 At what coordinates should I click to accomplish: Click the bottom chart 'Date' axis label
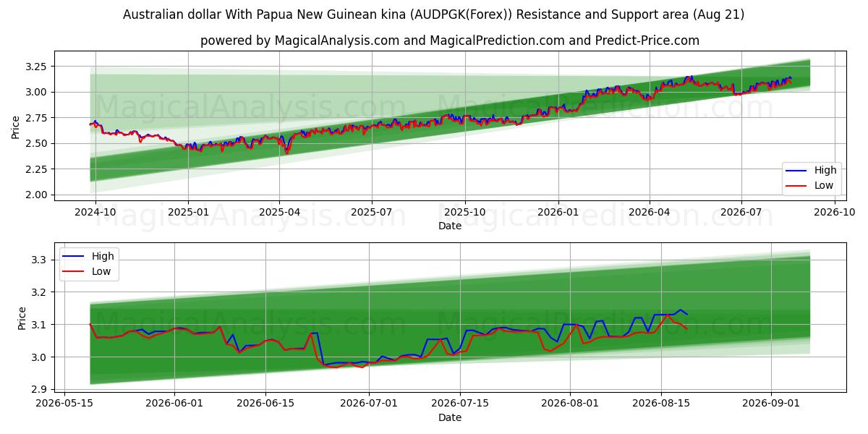coord(450,417)
